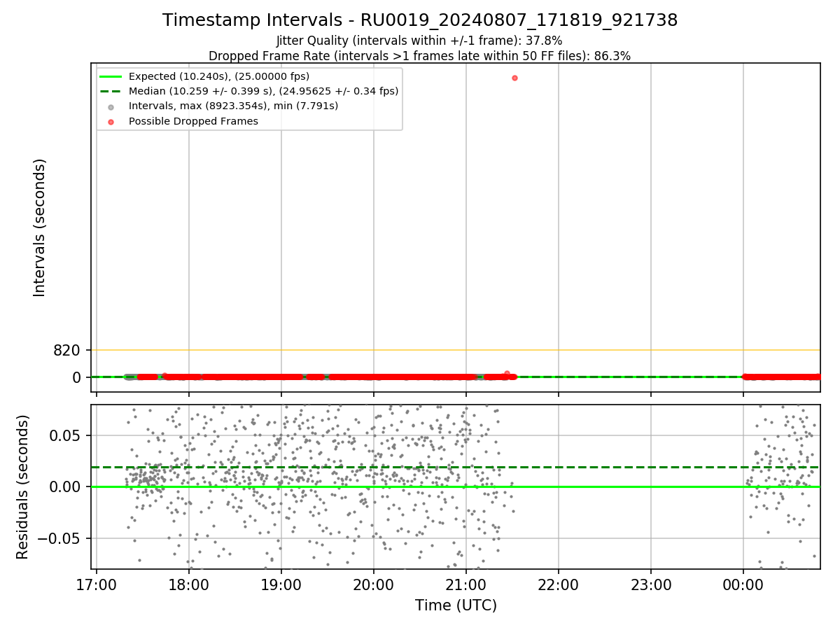Click the 0.00 residuals tick label
Screen dimensions: 840x630
point(66,486)
